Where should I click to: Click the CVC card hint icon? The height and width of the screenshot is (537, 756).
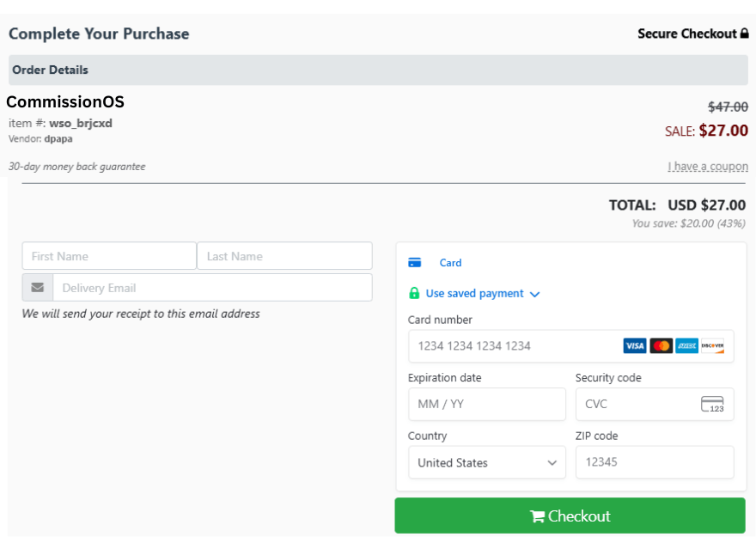pyautogui.click(x=712, y=404)
